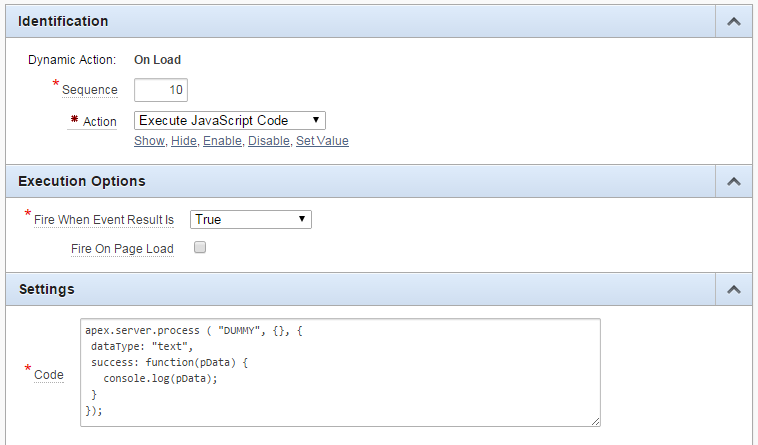Image resolution: width=758 pixels, height=445 pixels.
Task: Click the Code textarea resize handle
Action: point(596,422)
